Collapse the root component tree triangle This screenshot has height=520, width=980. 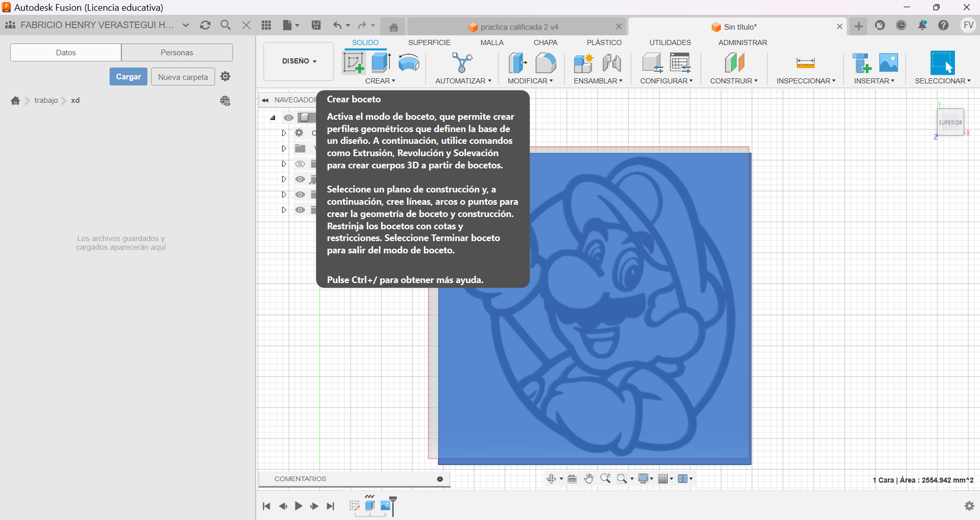[x=273, y=118]
